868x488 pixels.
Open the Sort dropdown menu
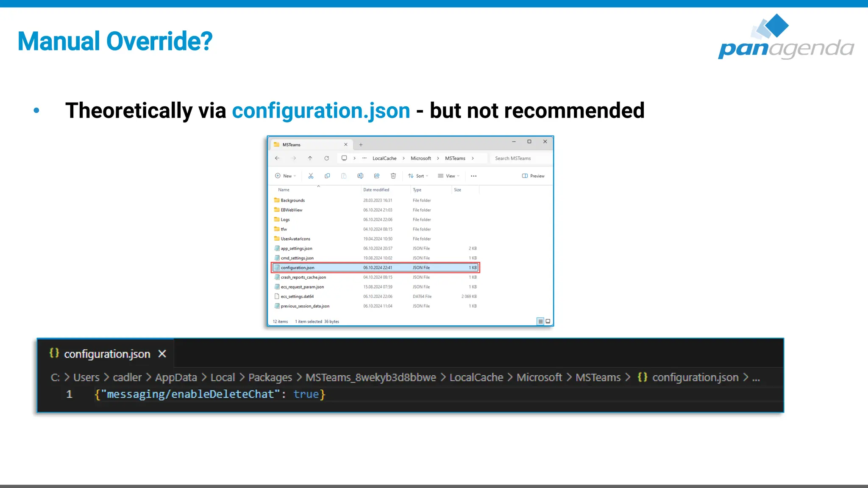[x=418, y=176]
